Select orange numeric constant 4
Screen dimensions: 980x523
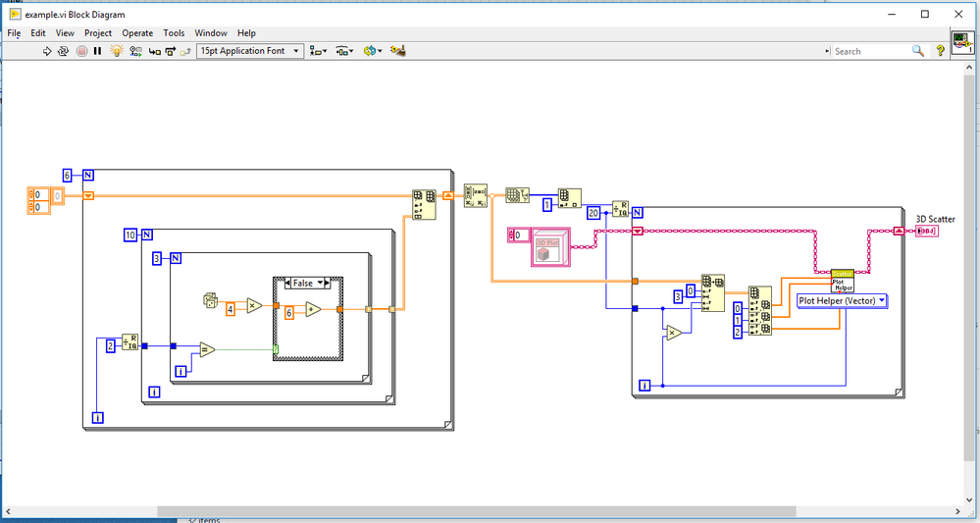click(230, 309)
